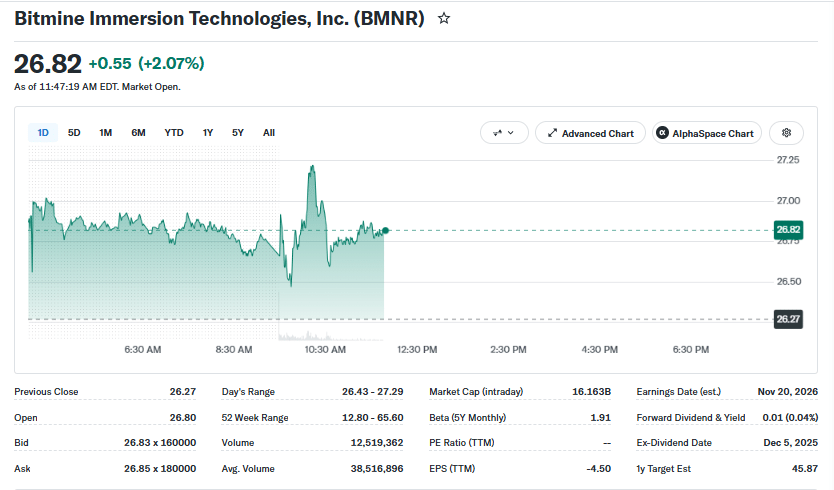834x490 pixels.
Task: Click the Ex-Dividend Date label
Action: point(674,443)
